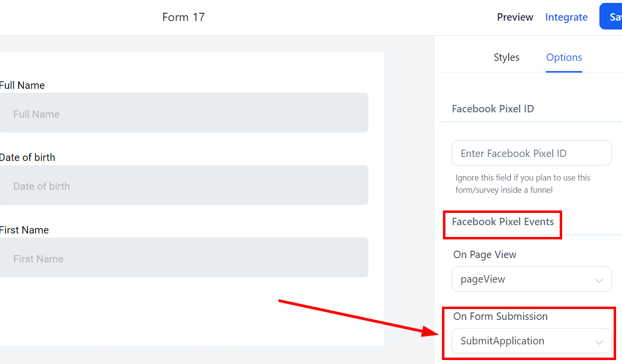Viewport: 622px width, 364px height.
Task: Click the chevron arrow on pageView dropdown
Action: [599, 280]
